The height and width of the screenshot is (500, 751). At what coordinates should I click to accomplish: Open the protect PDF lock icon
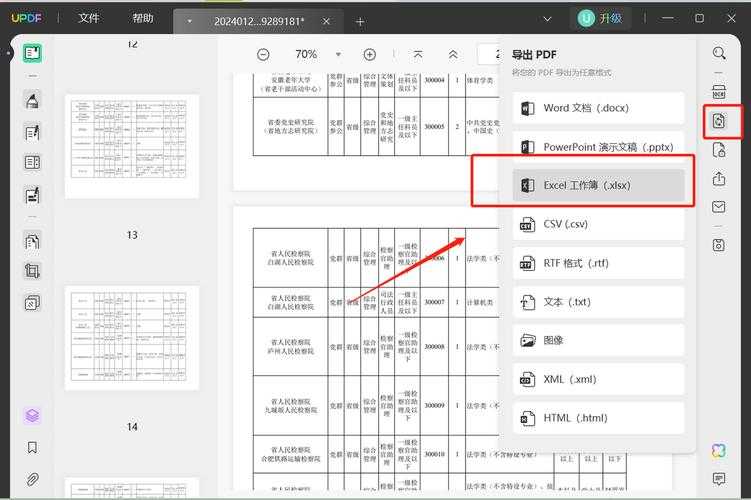click(x=719, y=151)
